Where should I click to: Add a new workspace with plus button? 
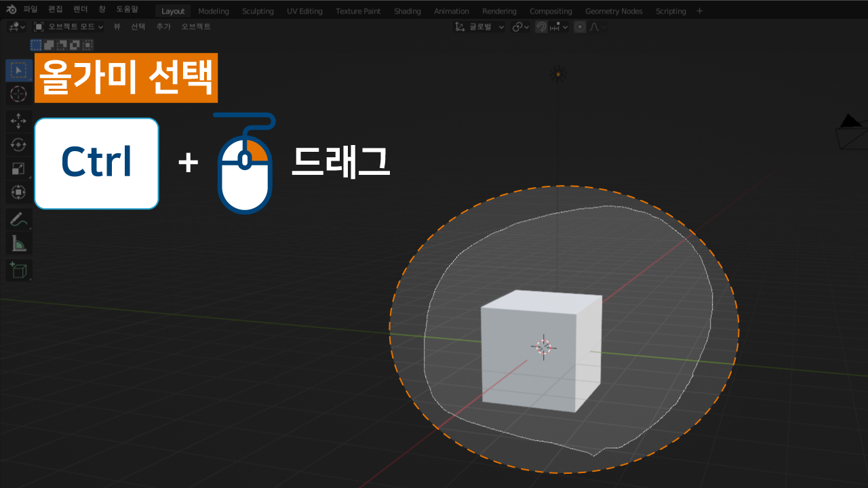[700, 11]
